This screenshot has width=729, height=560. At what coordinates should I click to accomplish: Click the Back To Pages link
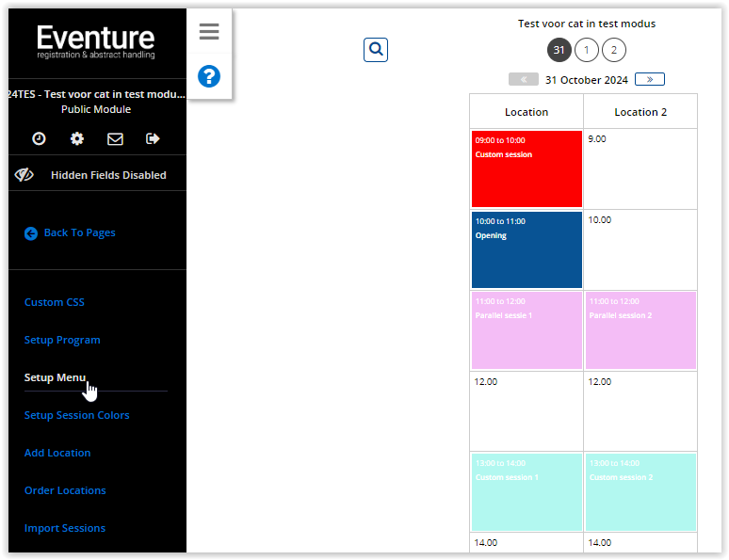[x=79, y=232]
